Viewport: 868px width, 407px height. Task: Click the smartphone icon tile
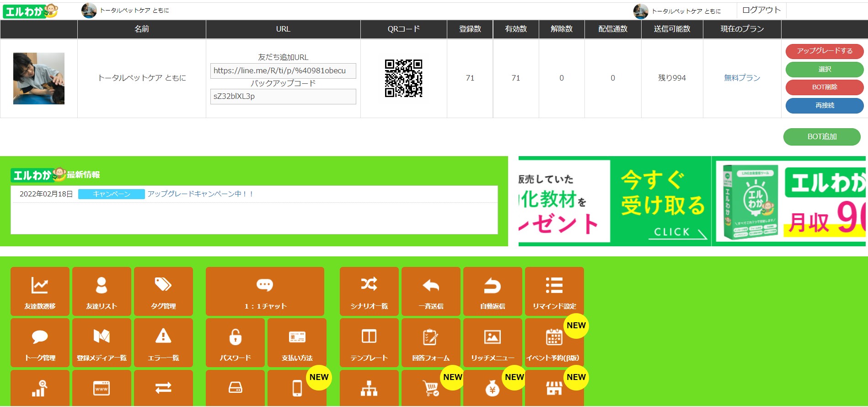pyautogui.click(x=297, y=388)
